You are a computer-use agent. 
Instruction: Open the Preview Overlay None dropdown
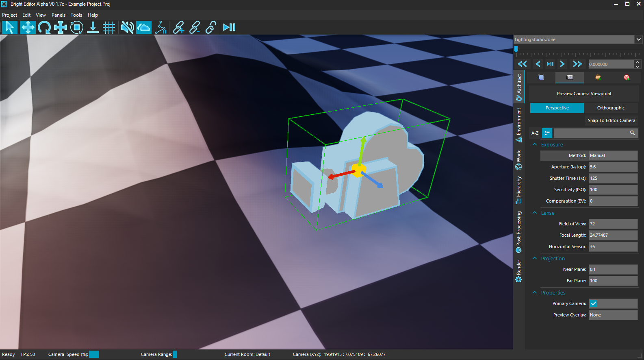[x=613, y=315]
